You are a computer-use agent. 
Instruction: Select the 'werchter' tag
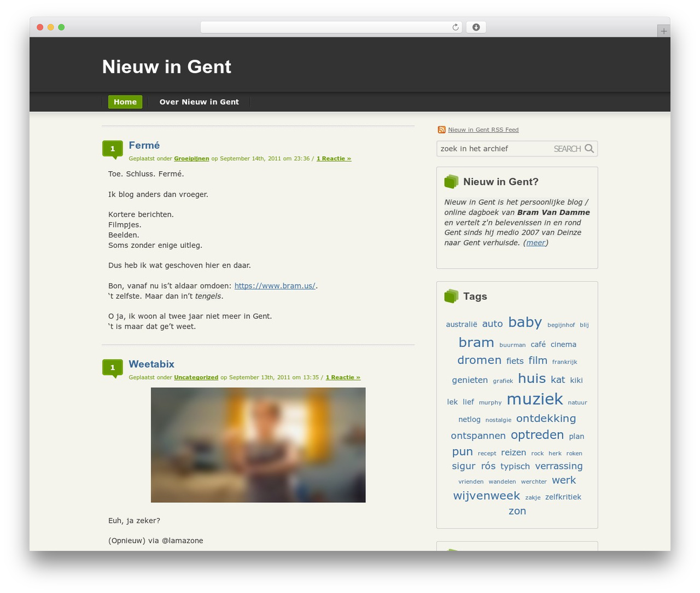coord(534,482)
